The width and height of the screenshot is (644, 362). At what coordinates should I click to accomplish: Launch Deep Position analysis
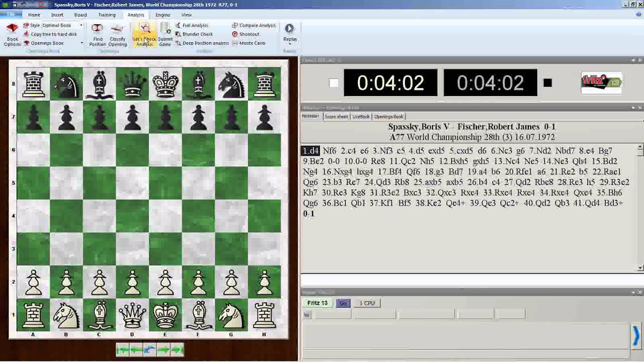click(202, 43)
